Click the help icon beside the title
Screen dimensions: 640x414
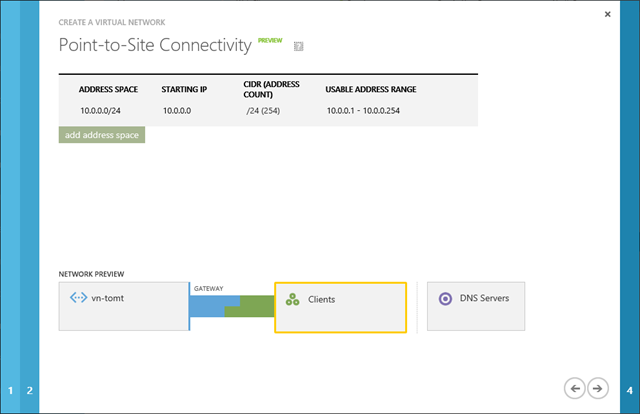[x=298, y=46]
